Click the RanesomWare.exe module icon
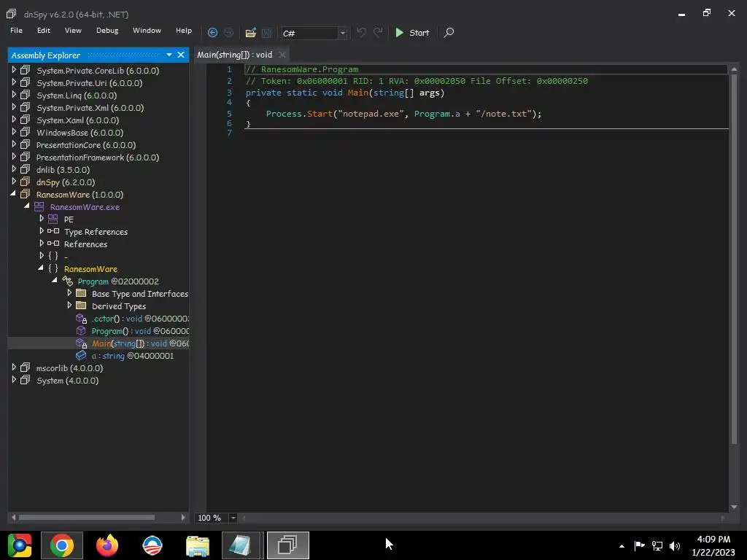Viewport: 747px width, 560px height. click(x=39, y=206)
